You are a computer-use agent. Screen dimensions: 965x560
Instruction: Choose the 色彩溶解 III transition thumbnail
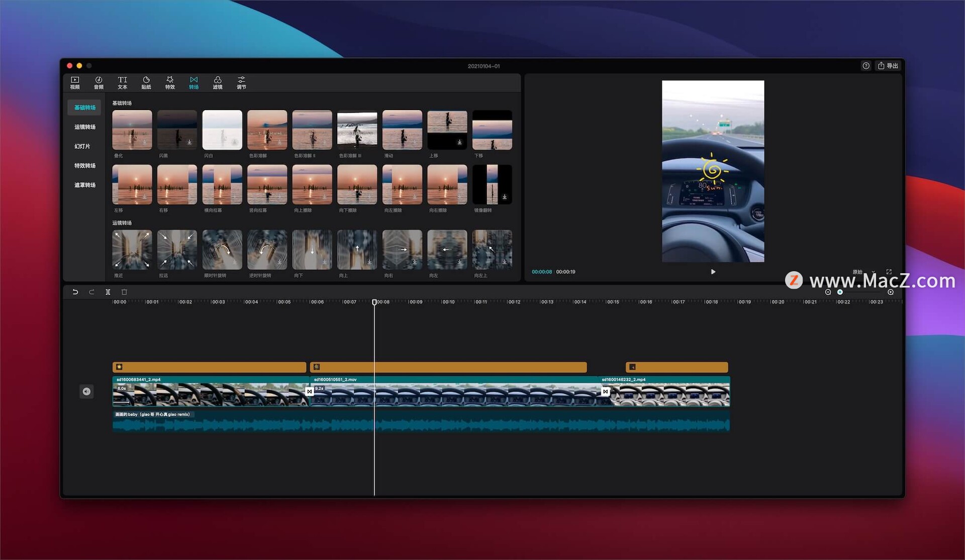(357, 130)
